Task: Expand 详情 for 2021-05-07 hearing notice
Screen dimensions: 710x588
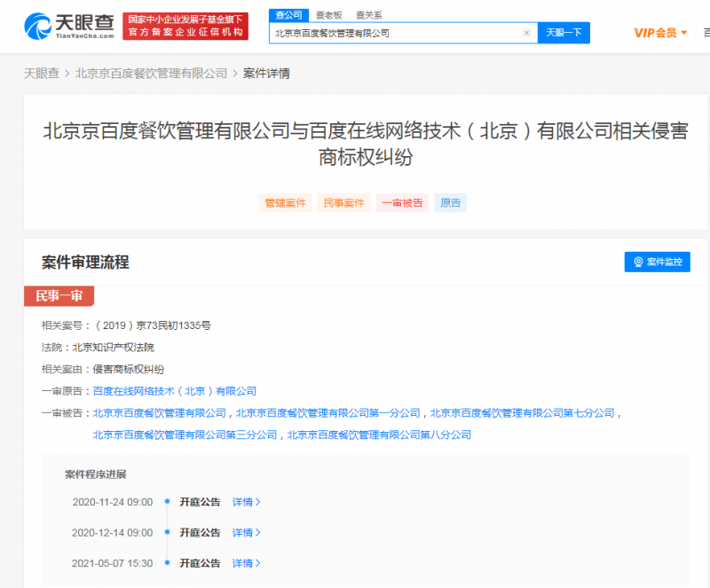Action: (x=246, y=563)
